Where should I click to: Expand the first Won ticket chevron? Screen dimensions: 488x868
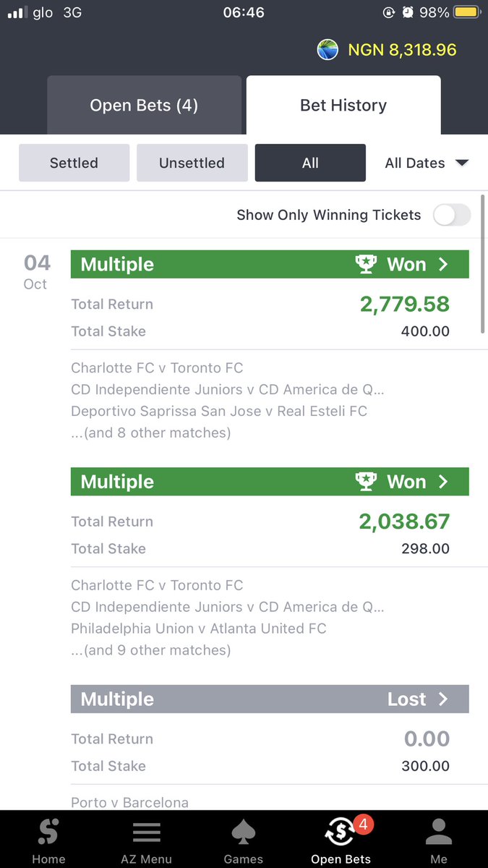coord(443,264)
